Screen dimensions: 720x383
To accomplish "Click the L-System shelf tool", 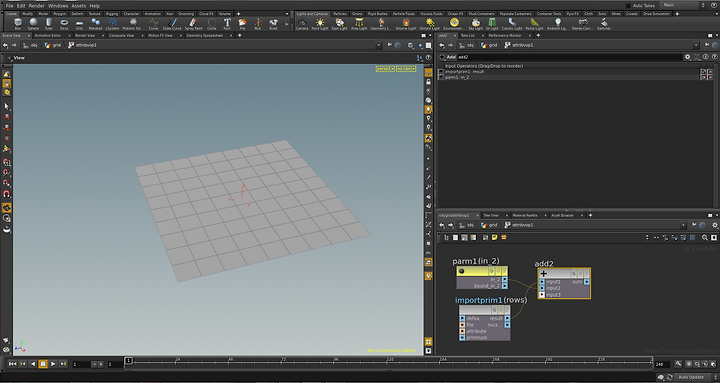I will [x=112, y=23].
